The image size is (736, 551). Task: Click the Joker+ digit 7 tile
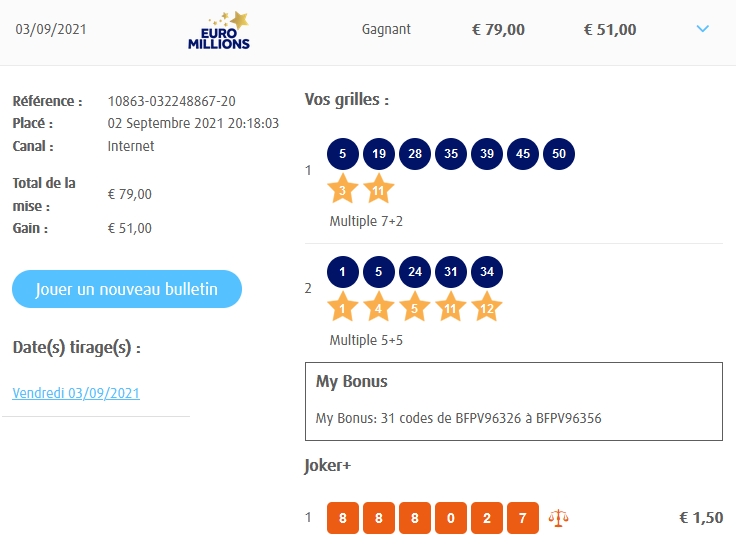[522, 518]
